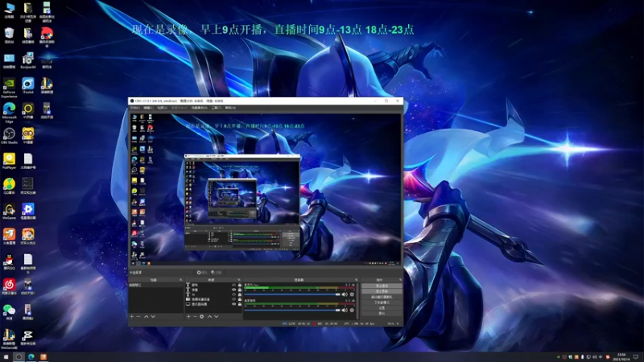This screenshot has width=644, height=362.
Task: Open the Scene Collection menu in OBS
Action: pos(199,108)
